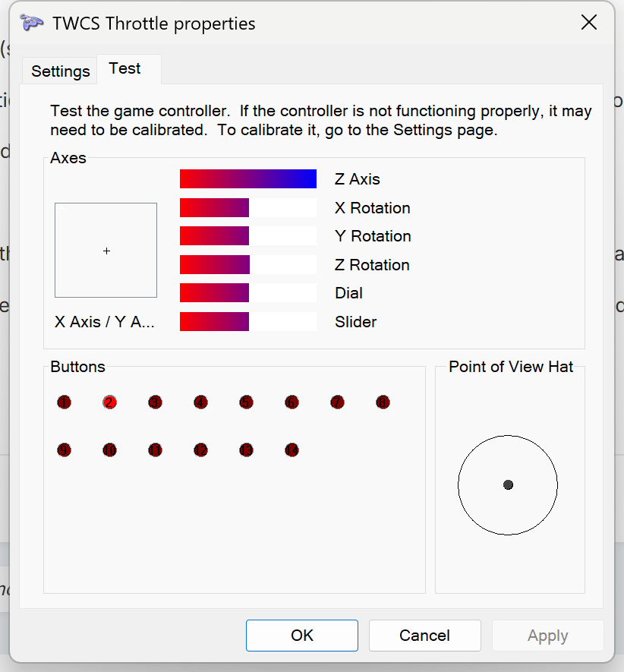Click the X Axis / Y Axis crosshair box

[106, 251]
